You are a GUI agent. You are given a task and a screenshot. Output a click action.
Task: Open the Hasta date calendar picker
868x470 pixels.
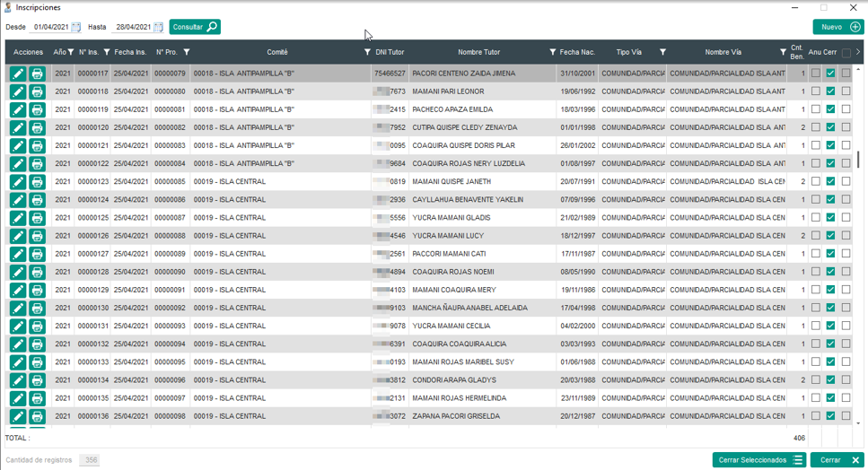click(158, 28)
